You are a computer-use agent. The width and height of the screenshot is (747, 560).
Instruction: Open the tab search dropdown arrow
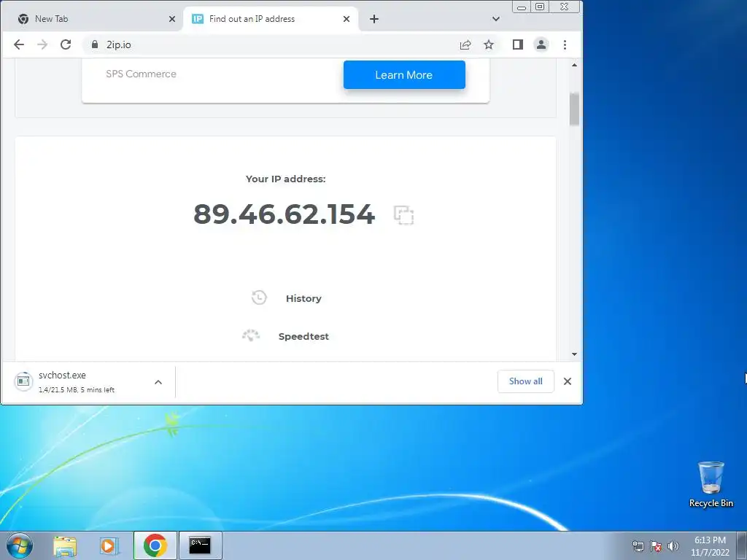[496, 19]
